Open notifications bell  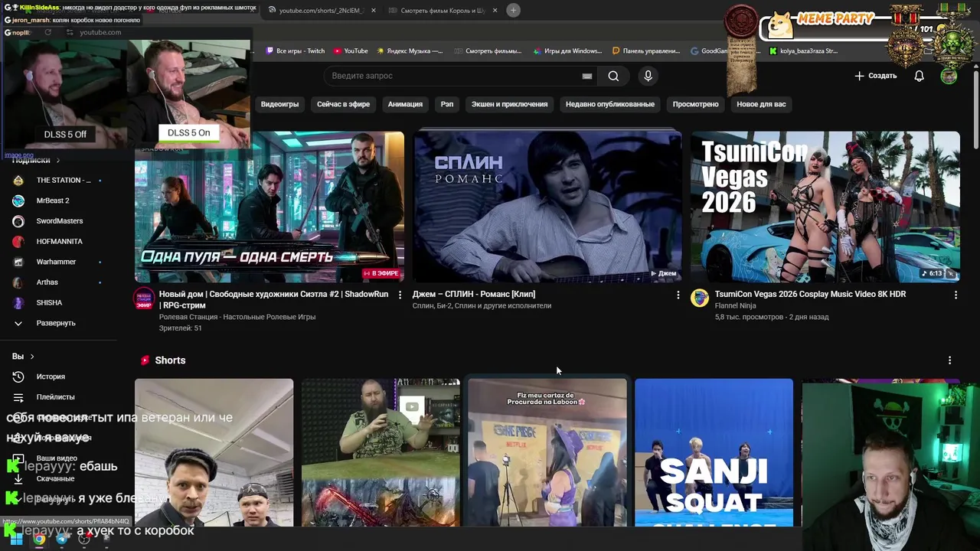(919, 76)
